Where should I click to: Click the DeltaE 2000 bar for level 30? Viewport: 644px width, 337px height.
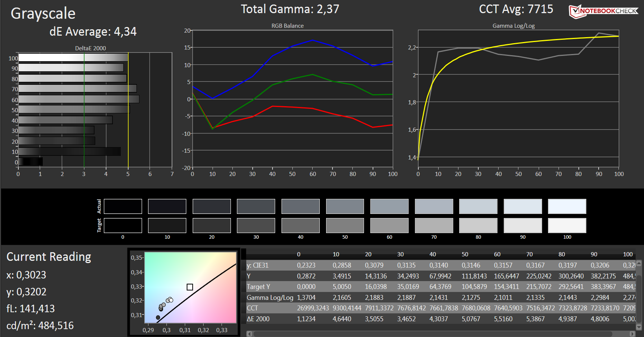pyautogui.click(x=56, y=130)
